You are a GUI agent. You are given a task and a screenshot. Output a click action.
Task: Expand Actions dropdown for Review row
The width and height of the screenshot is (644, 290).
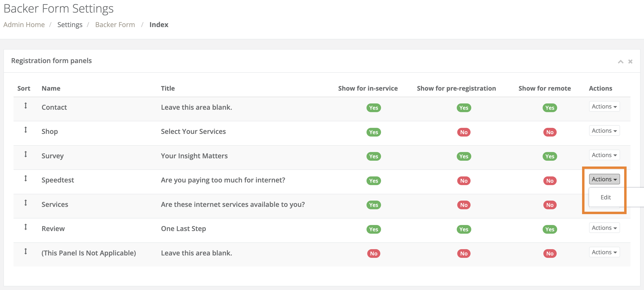[604, 228]
